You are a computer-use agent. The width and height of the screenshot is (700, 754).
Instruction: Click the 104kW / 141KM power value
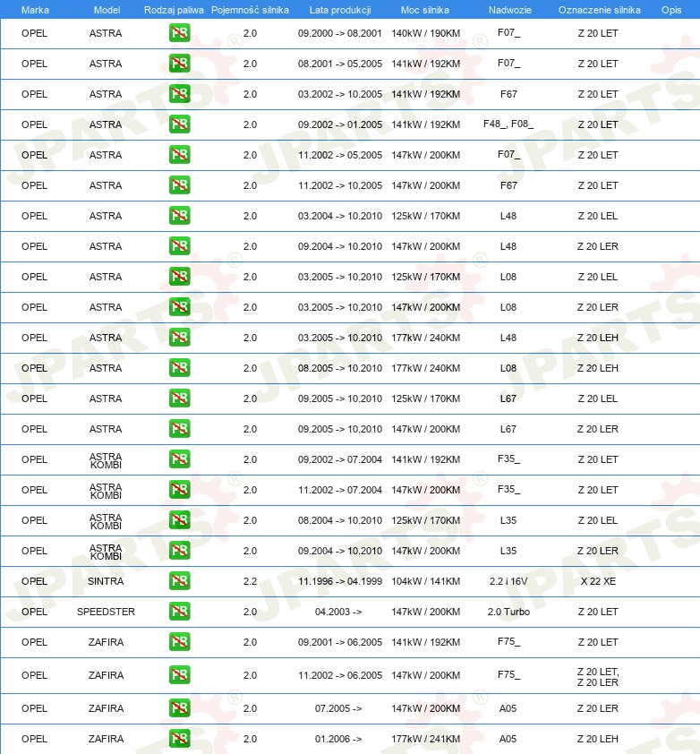(x=425, y=581)
